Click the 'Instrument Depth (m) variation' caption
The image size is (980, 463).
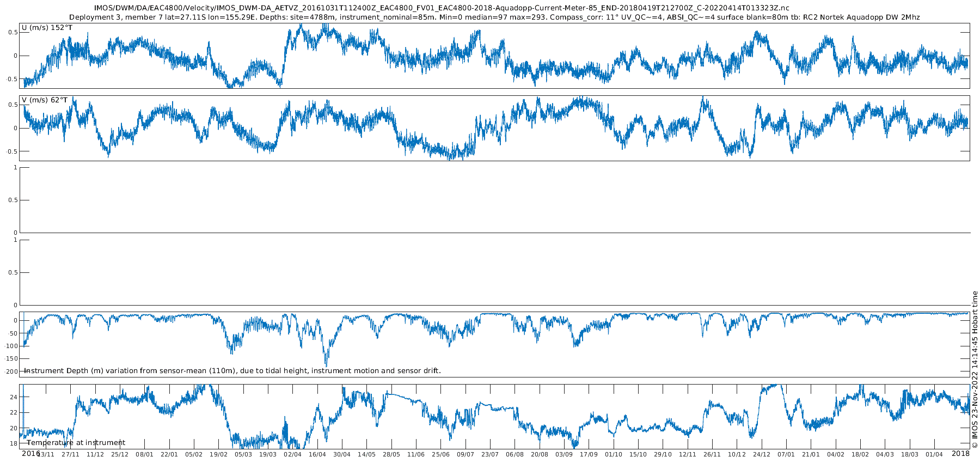[x=232, y=371]
